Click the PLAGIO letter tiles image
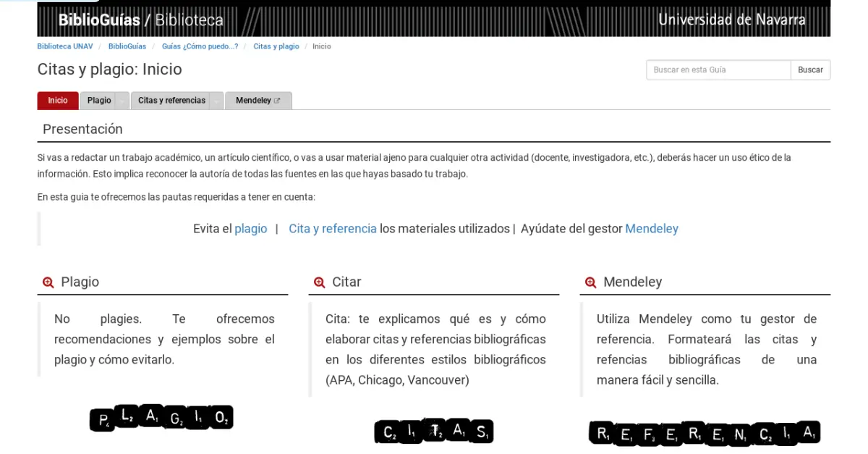 click(x=161, y=418)
